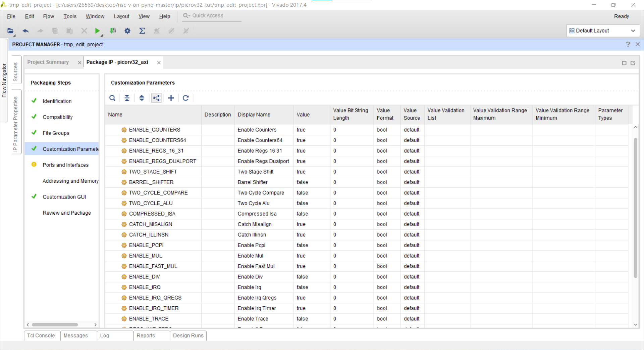This screenshot has height=350, width=644.
Task: Go to the File Groups packaging step
Action: pos(56,133)
